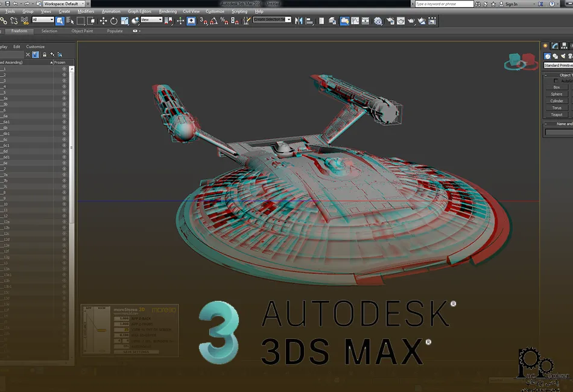Click the Teapot primitive button
573x392 pixels.
tap(556, 115)
